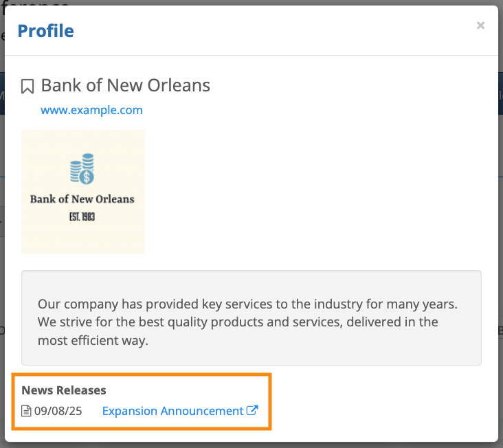Click the company description text box
This screenshot has width=503, height=448.
251,317
